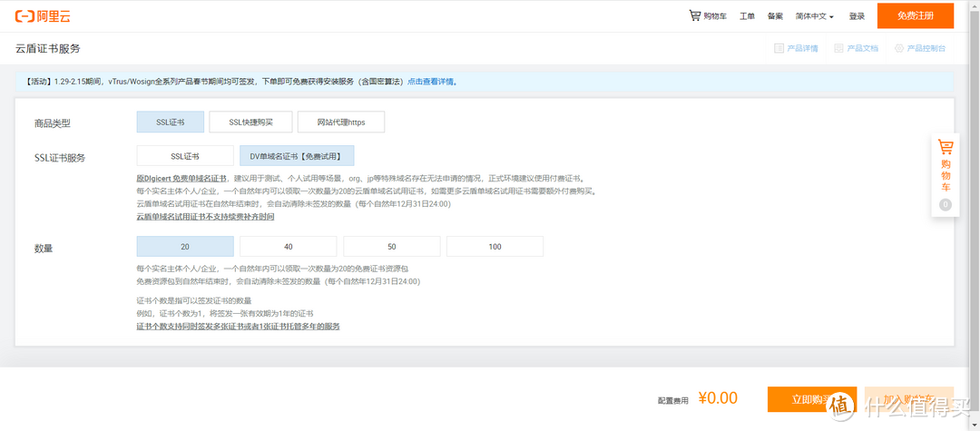The height and width of the screenshot is (431, 980).
Task: Open the 工单 menu item
Action: (x=747, y=16)
